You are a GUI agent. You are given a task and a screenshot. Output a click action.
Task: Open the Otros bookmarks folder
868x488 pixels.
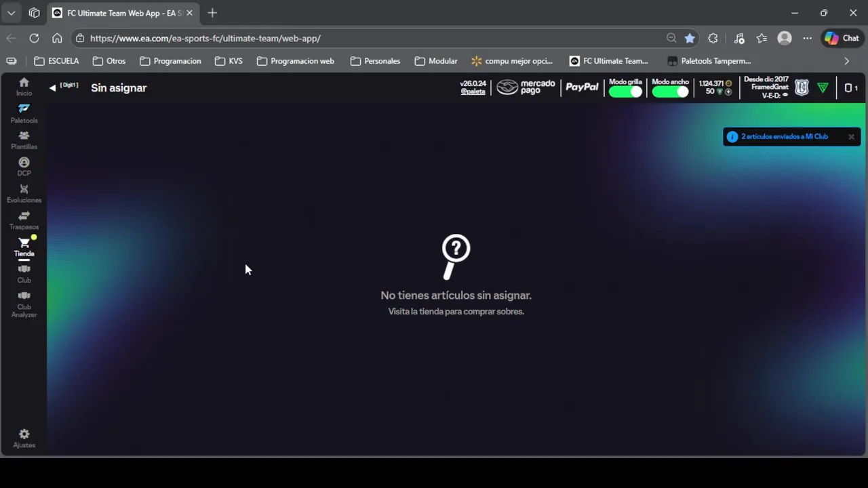point(109,61)
